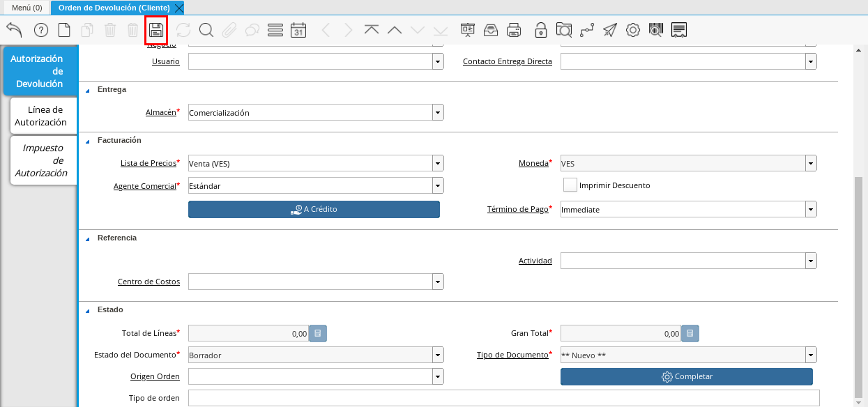Click the save record floppy disk icon
Image resolution: width=868 pixels, height=407 pixels.
coord(156,30)
